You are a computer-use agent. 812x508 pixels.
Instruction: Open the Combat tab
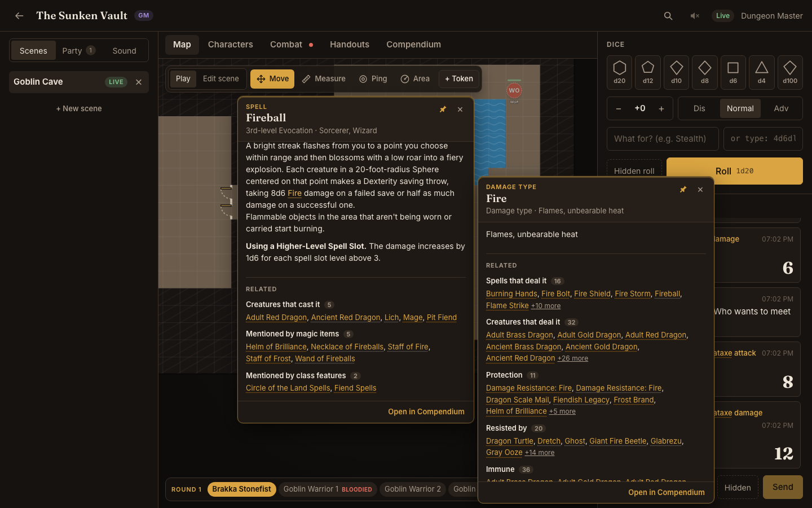[x=292, y=45]
